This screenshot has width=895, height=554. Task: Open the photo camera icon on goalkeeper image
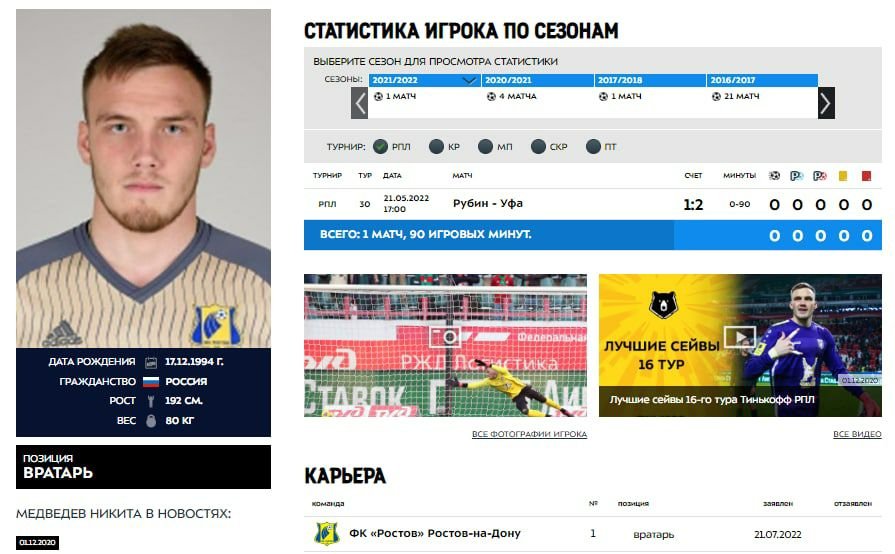[445, 337]
